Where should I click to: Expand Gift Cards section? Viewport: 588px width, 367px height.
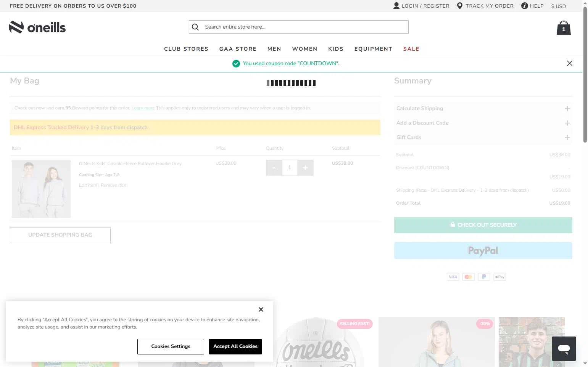click(483, 138)
